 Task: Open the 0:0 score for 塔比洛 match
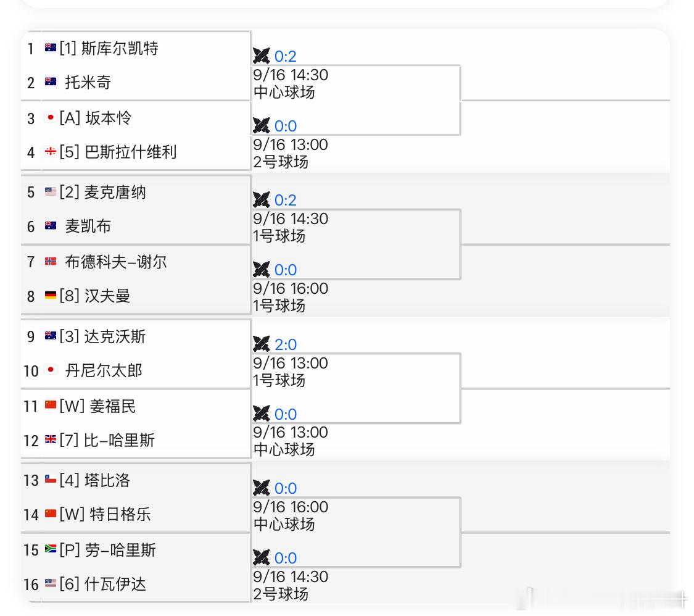tap(286, 488)
